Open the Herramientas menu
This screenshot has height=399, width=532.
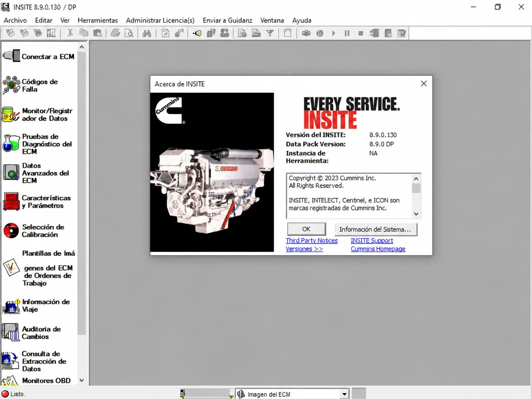pos(98,20)
